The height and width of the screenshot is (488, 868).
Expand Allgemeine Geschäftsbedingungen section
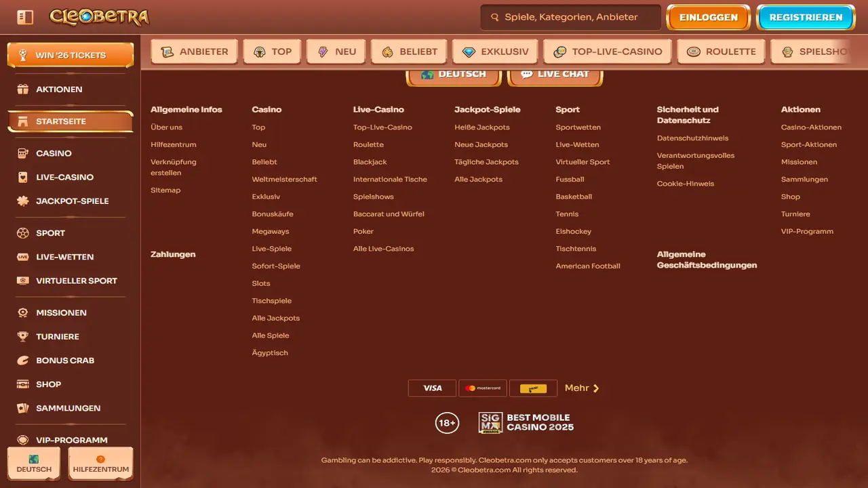(x=707, y=260)
